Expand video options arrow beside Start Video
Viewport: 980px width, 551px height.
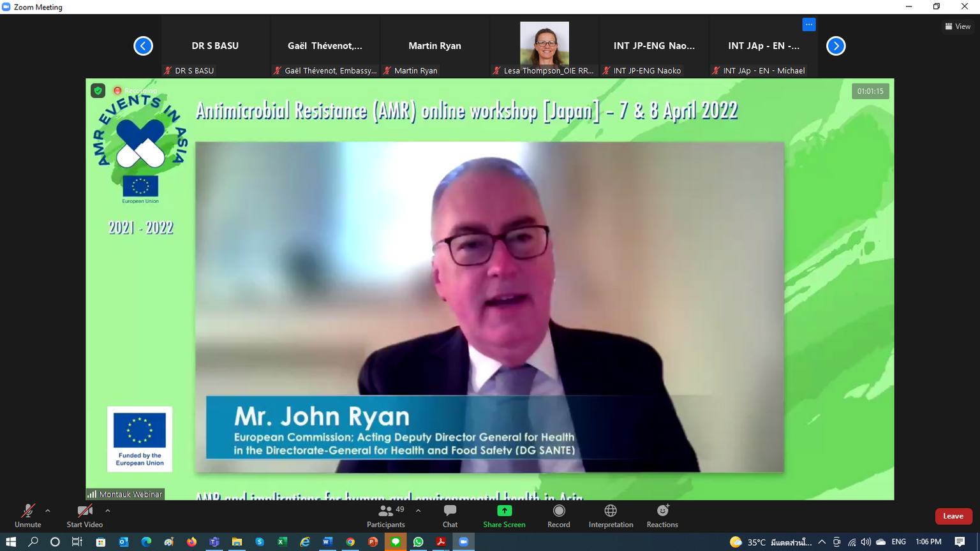click(108, 510)
